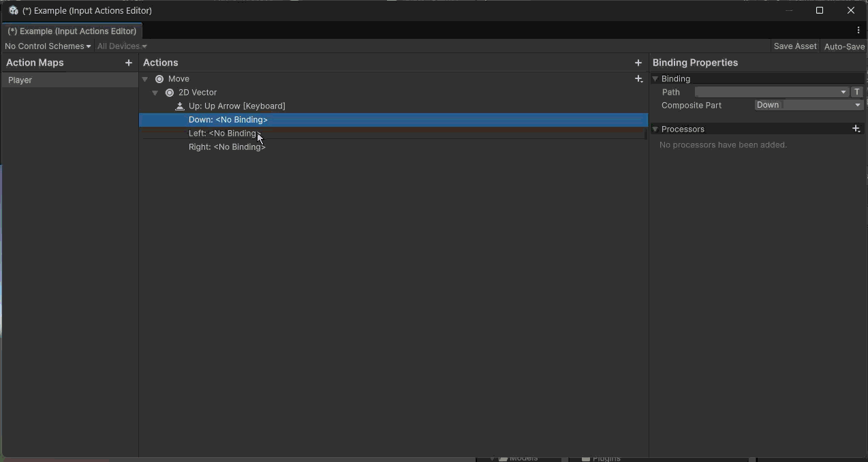Collapse the Processors section foldout
Screen dimensions: 868x462
pos(655,129)
